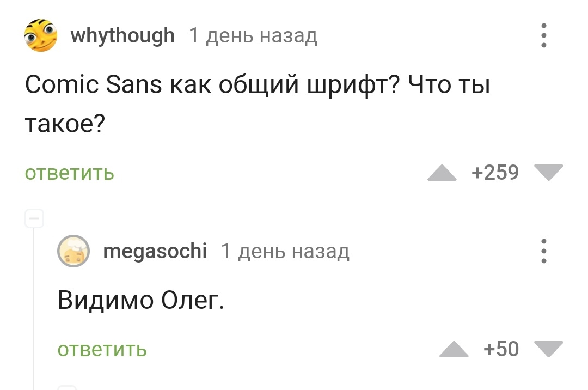This screenshot has width=588, height=390.
Task: Click megasochi's round avatar
Action: [x=73, y=252]
